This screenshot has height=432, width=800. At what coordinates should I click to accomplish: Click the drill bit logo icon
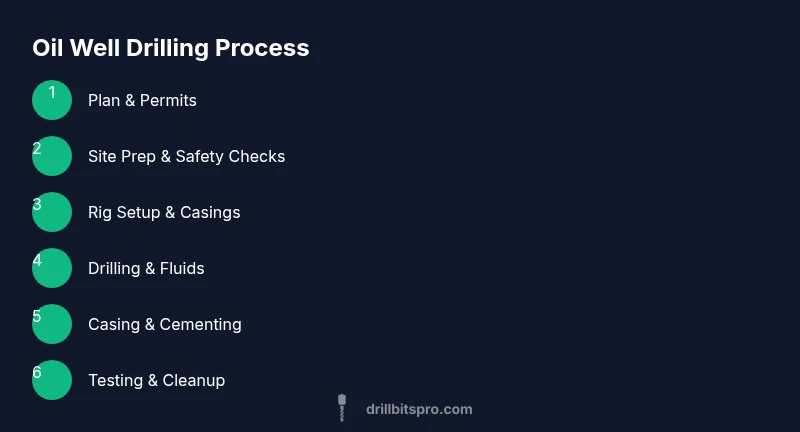point(342,408)
